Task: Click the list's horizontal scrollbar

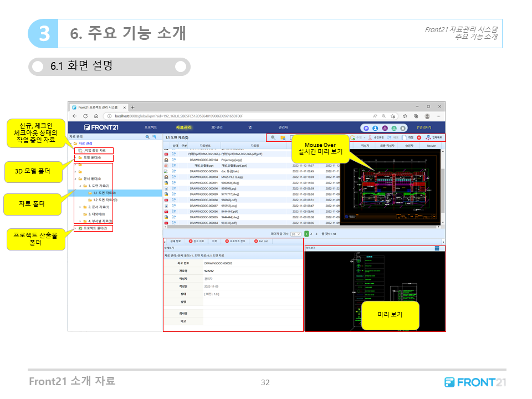Action: [x=301, y=227]
